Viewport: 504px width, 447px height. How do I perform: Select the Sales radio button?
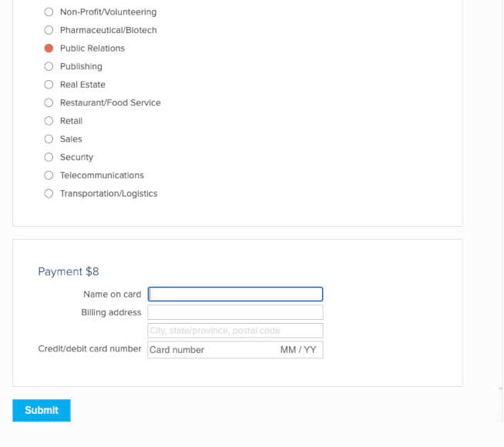49,139
